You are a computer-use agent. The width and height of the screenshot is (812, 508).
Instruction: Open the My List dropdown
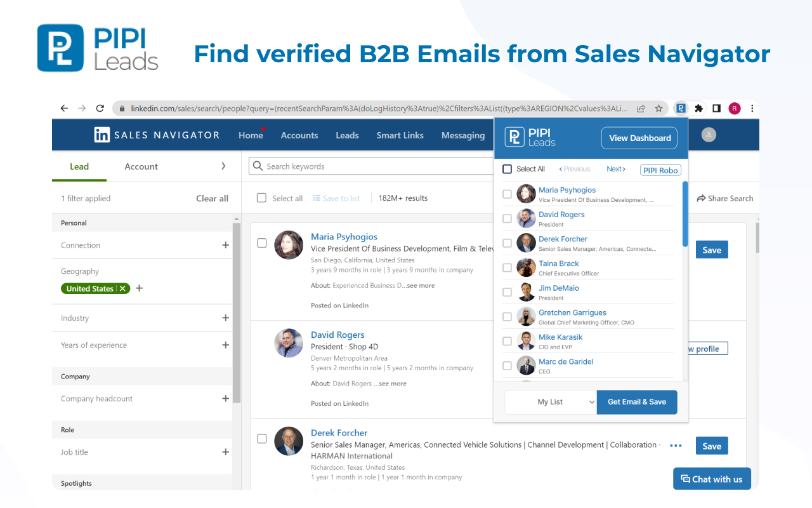pyautogui.click(x=551, y=402)
